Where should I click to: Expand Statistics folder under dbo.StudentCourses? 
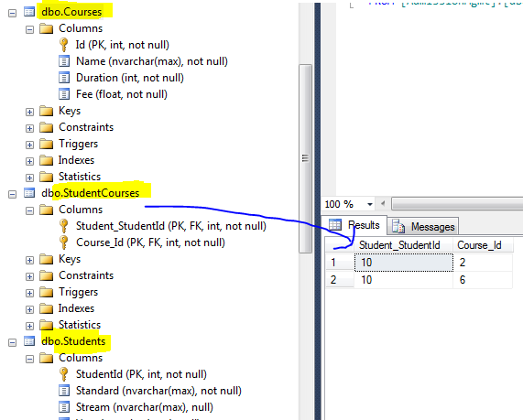[x=29, y=326]
